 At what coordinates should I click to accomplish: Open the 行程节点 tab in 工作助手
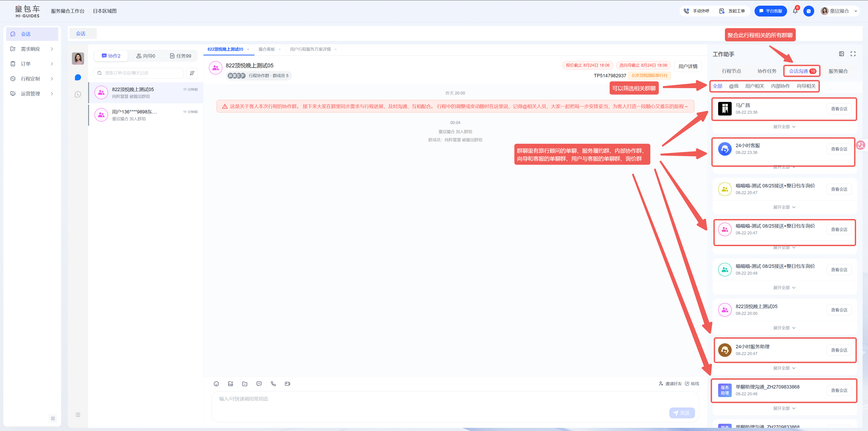[731, 71]
